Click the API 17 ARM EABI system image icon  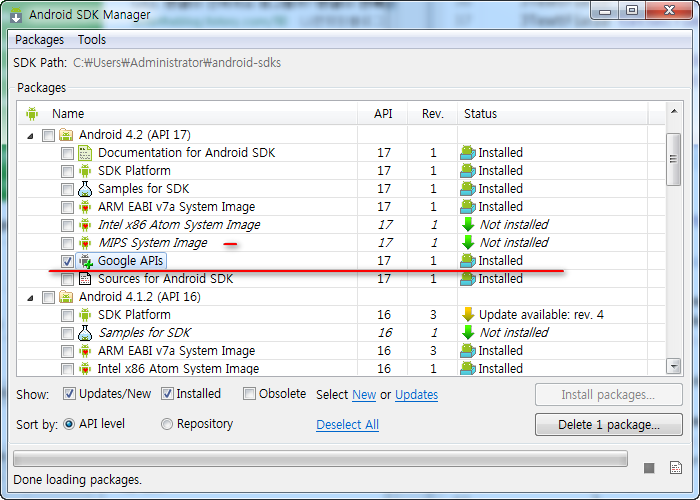pos(85,207)
